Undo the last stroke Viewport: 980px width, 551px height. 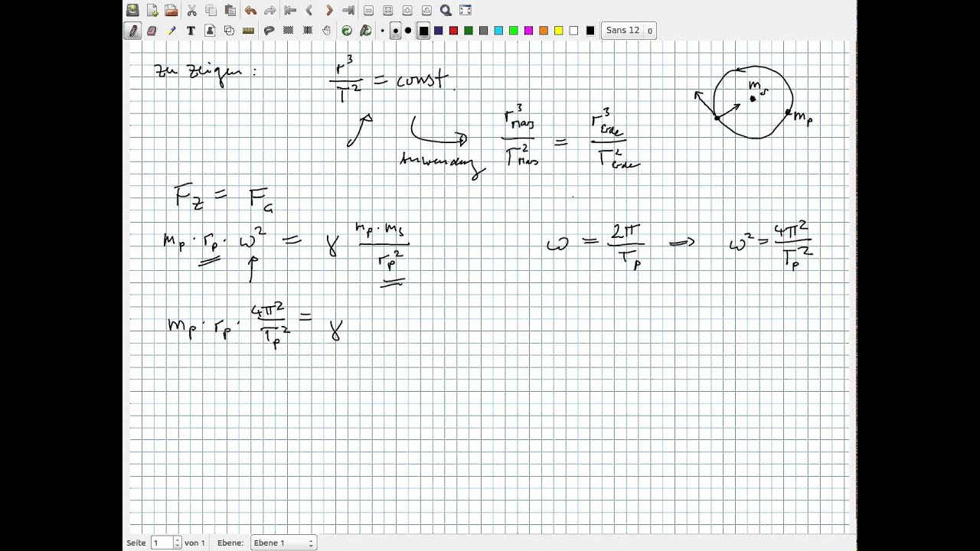click(250, 10)
